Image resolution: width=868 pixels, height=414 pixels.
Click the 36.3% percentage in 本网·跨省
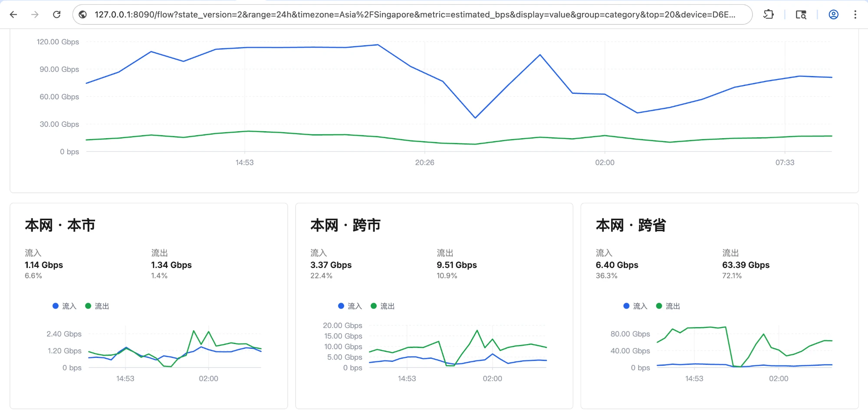click(x=607, y=276)
